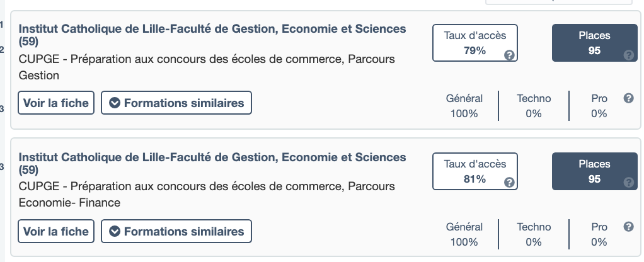Click the Taux d'accès 79% box
This screenshot has height=262, width=644.
point(474,43)
